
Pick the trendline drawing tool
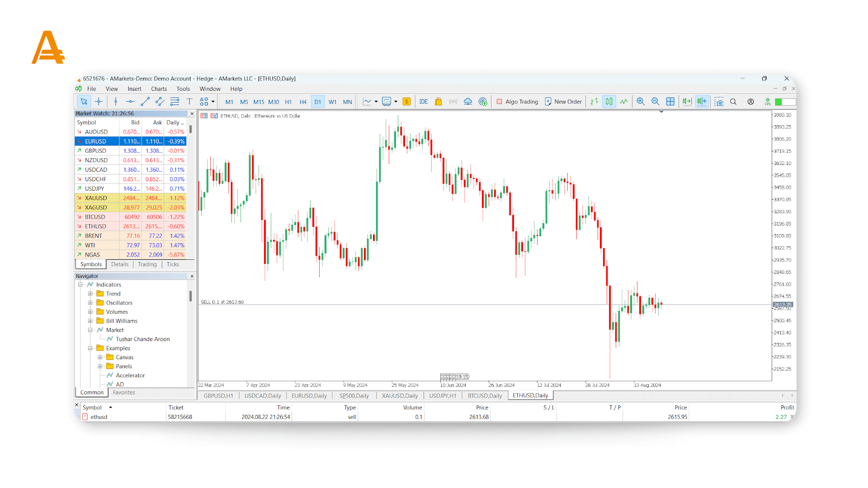145,102
